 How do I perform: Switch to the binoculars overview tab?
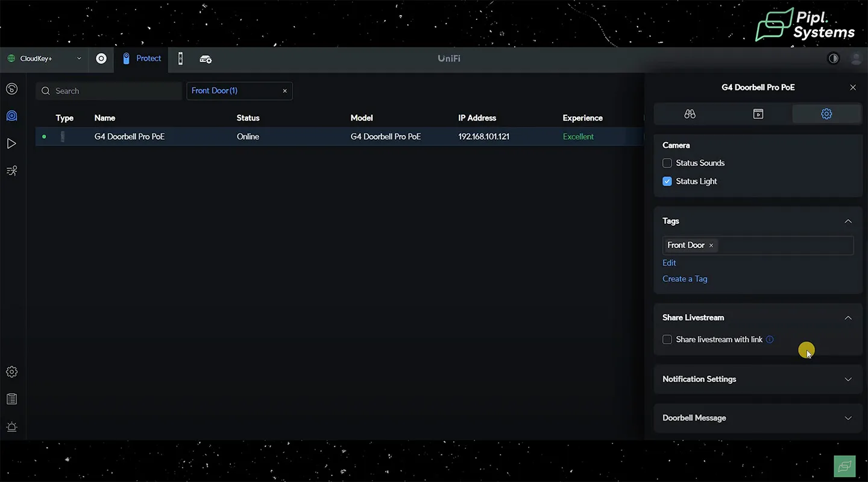[690, 114]
